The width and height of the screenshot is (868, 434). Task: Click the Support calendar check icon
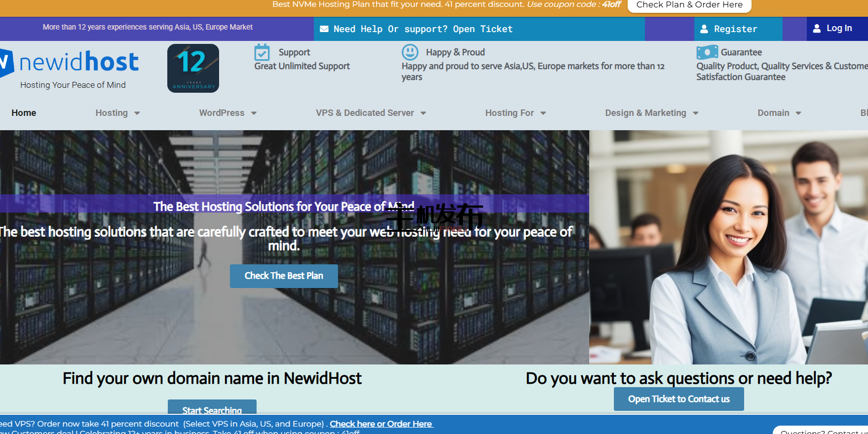pyautogui.click(x=262, y=52)
